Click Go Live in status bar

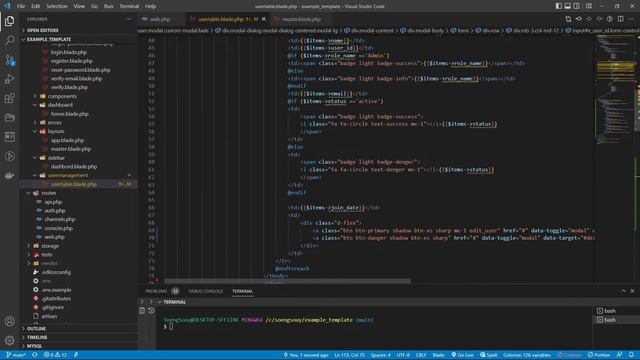click(x=462, y=355)
